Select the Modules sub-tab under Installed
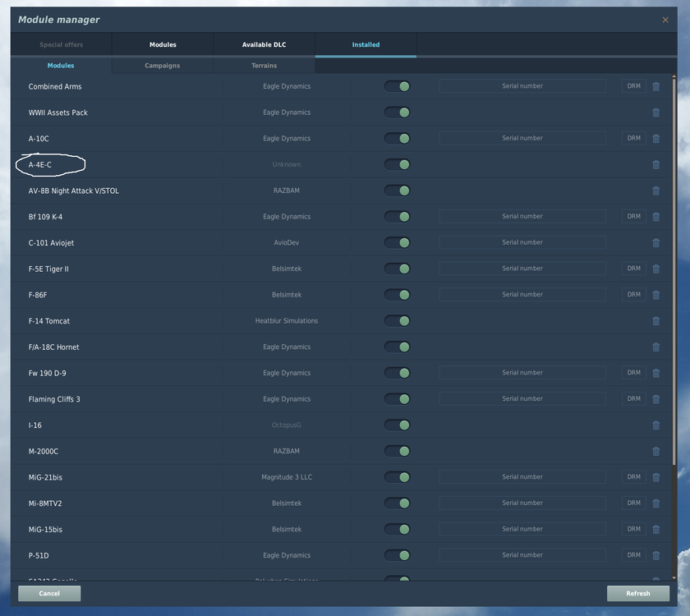Screen dimensions: 690x616 tap(61, 66)
